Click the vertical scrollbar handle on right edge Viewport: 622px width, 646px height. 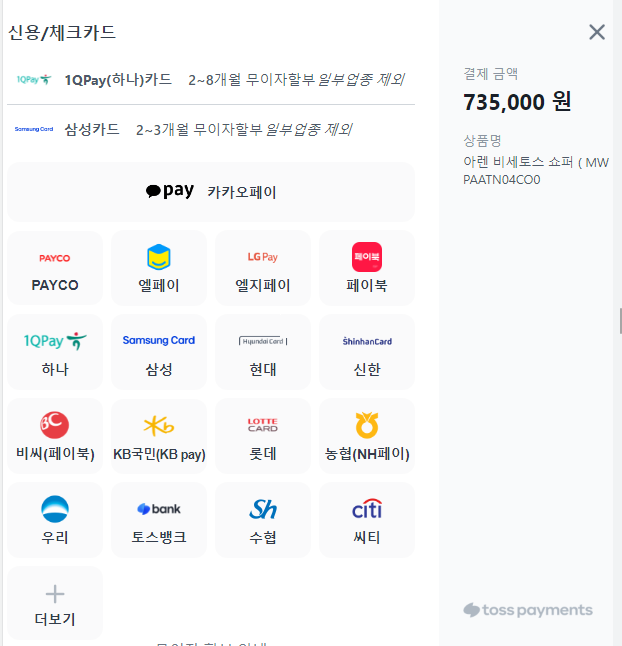[620, 321]
